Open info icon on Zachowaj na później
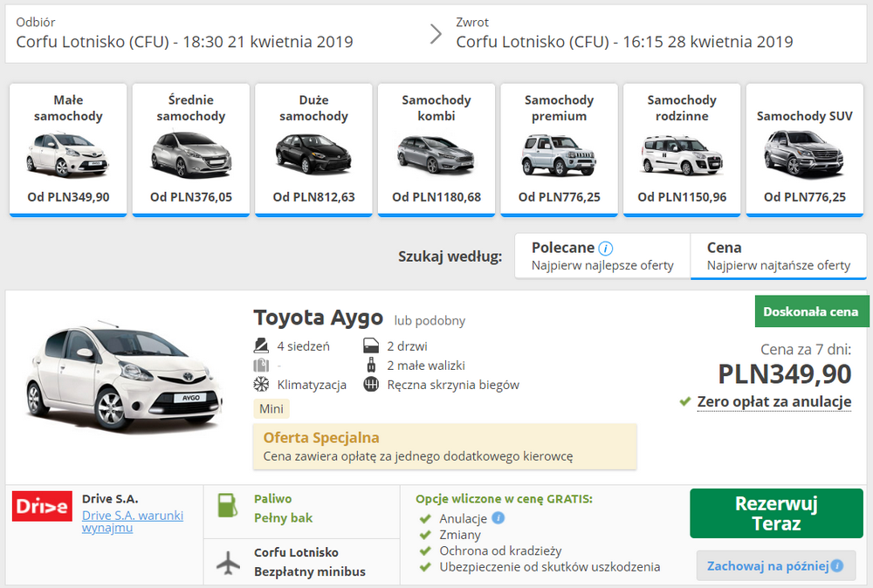873x588 pixels. click(837, 565)
